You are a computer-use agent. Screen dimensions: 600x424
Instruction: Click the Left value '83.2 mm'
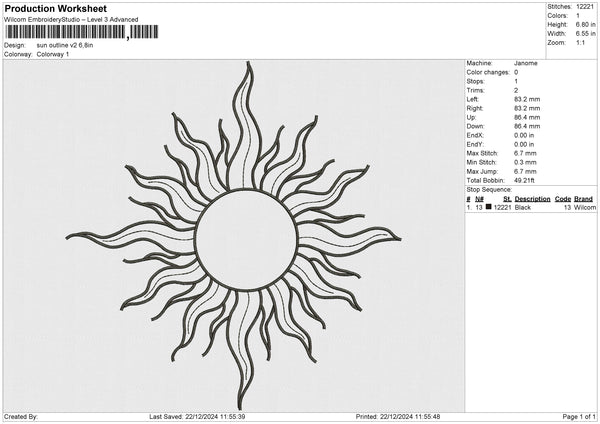pos(527,99)
